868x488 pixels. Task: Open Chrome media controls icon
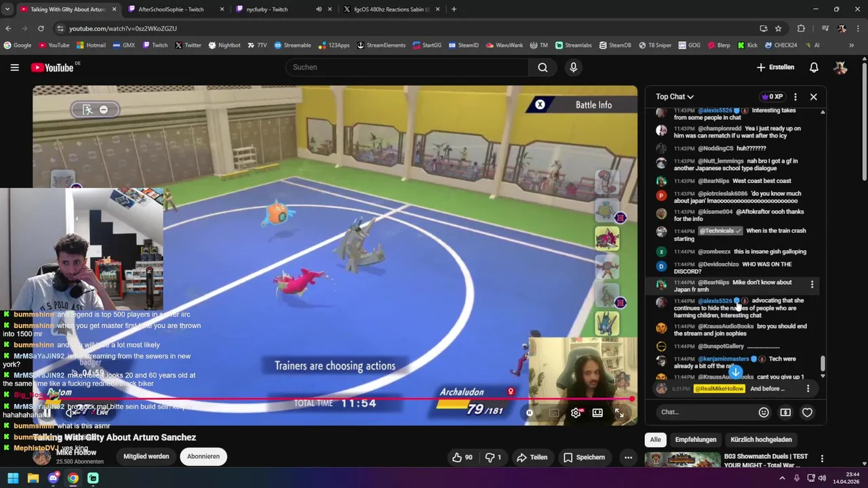pos(825,28)
